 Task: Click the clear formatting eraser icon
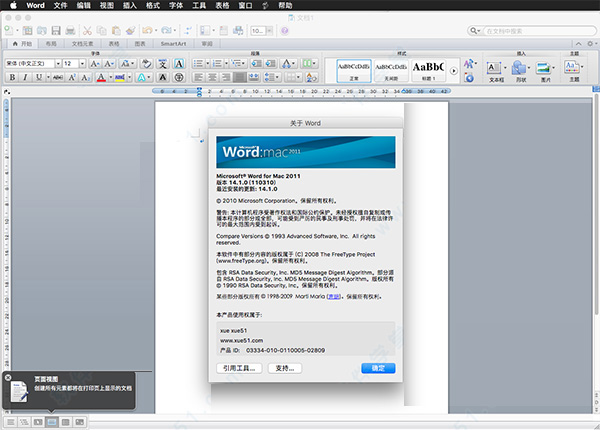click(x=146, y=64)
